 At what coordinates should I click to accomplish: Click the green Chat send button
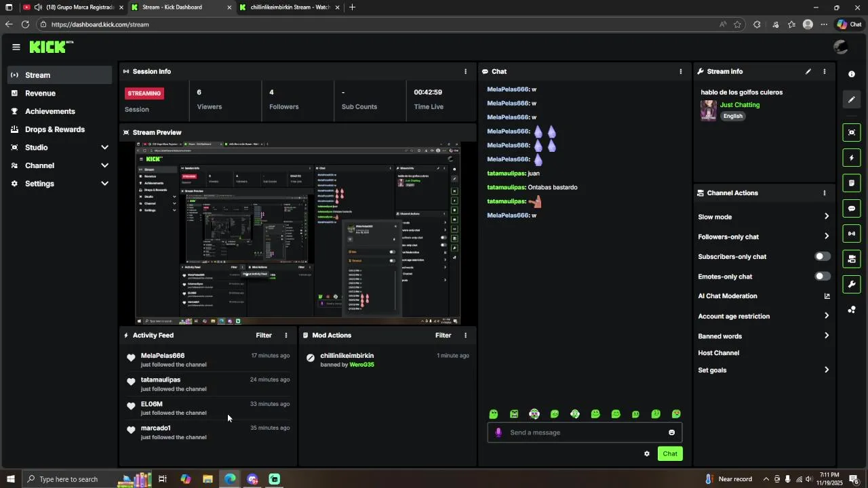pos(670,454)
